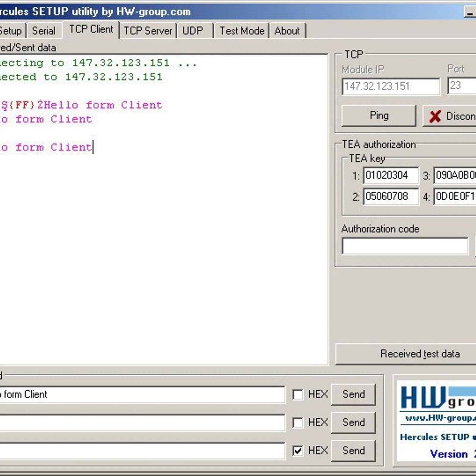Enable HEX for the first send line
Image resolution: width=476 pixels, height=476 pixels.
pos(298,395)
